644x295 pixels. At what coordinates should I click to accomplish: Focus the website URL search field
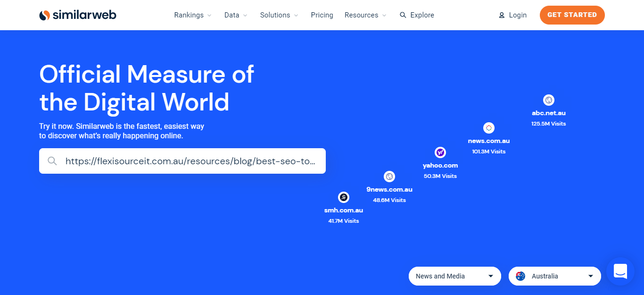[x=182, y=161]
